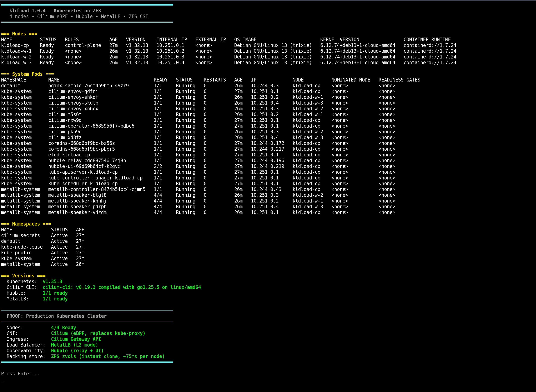Click pod 'coredns-668d6bf9bc-bz56z'

point(81,143)
